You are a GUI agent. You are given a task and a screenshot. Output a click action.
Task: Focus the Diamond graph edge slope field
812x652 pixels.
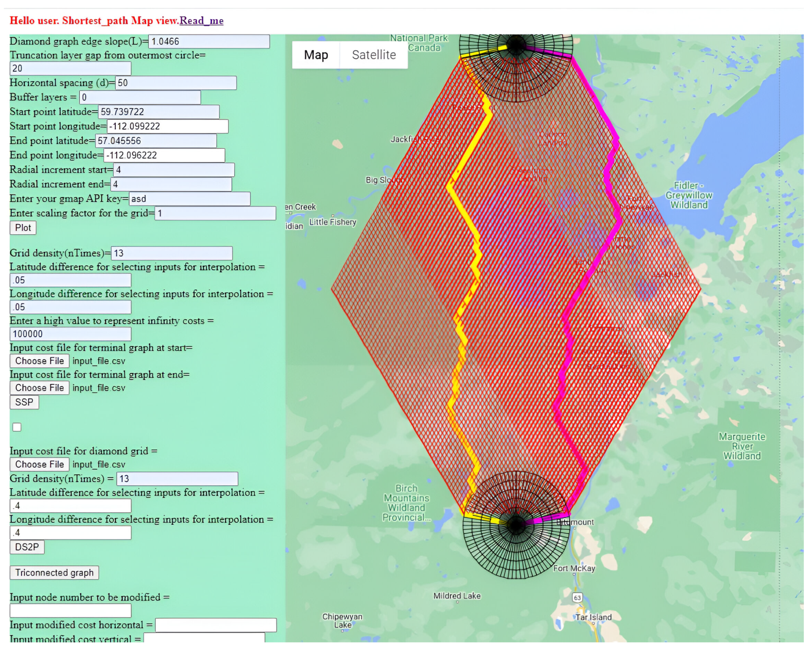[x=209, y=41]
